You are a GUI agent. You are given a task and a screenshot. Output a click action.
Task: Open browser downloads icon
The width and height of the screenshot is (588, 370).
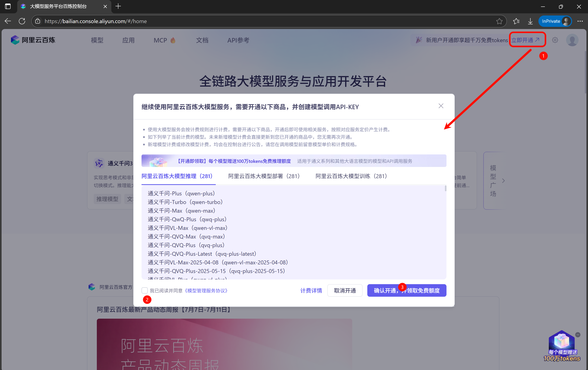530,21
